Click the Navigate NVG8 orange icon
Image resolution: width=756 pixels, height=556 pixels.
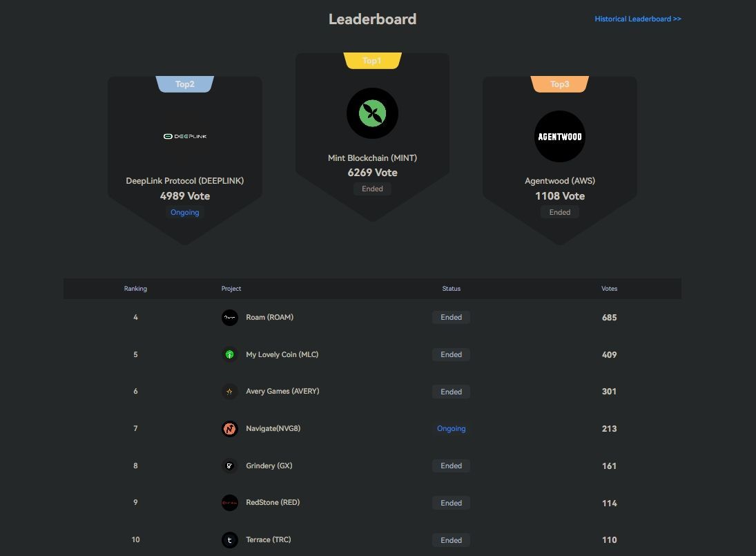229,429
